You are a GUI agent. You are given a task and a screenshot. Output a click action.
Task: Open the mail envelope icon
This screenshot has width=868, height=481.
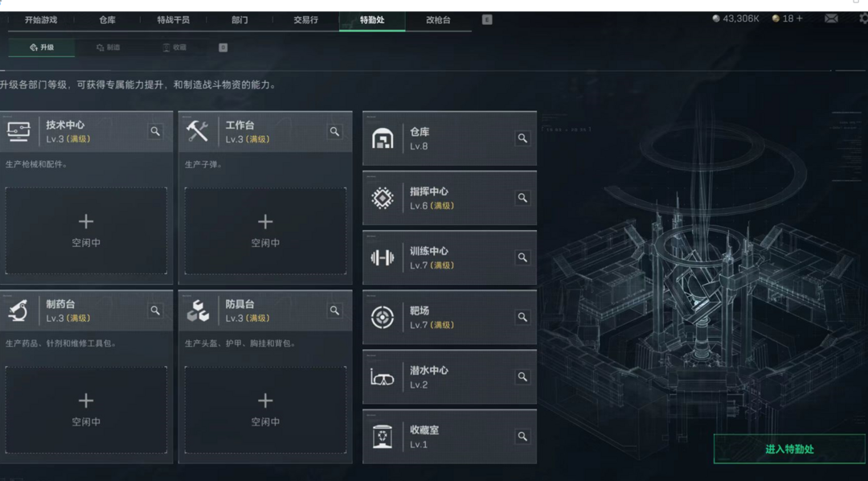831,18
